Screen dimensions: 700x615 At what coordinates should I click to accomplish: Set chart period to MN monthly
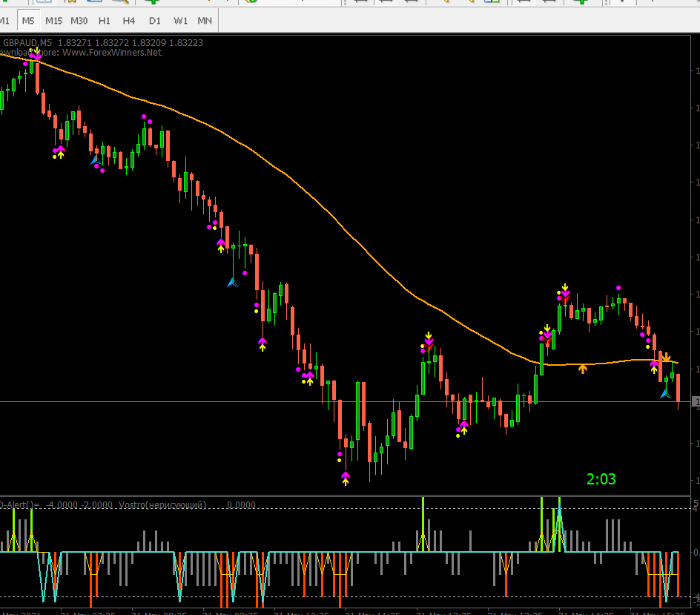click(x=205, y=21)
